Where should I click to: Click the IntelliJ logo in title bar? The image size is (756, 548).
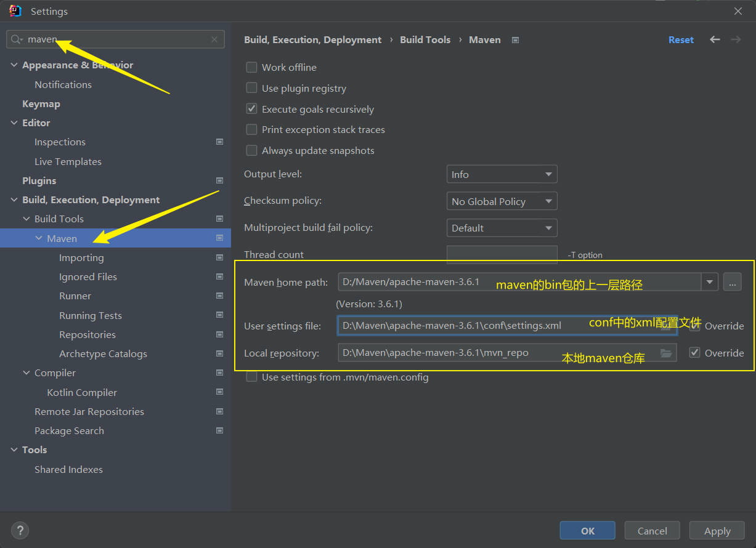coord(15,11)
